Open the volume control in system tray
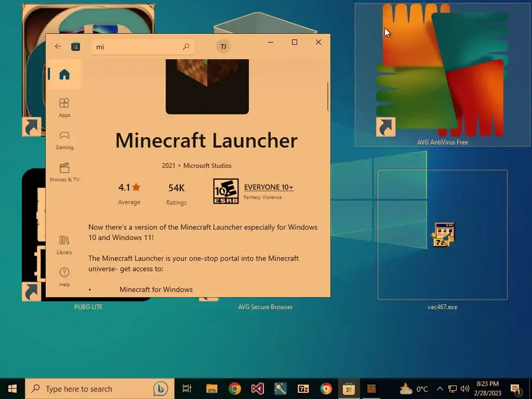This screenshot has height=399, width=532. (x=465, y=389)
